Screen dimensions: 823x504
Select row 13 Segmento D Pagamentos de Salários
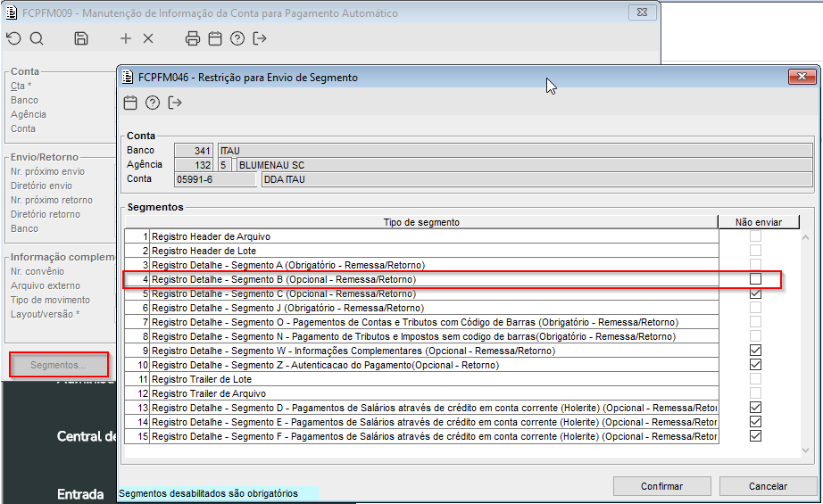(x=421, y=408)
